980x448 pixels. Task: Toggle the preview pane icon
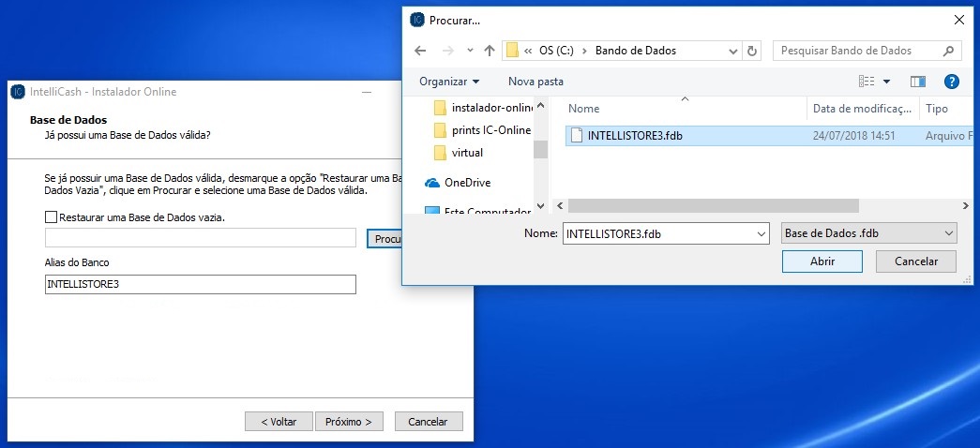(917, 82)
